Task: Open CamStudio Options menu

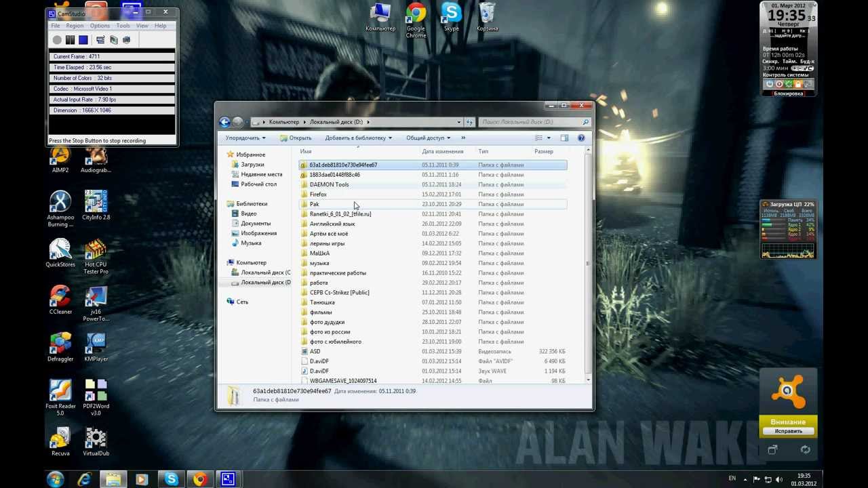Action: pos(100,26)
